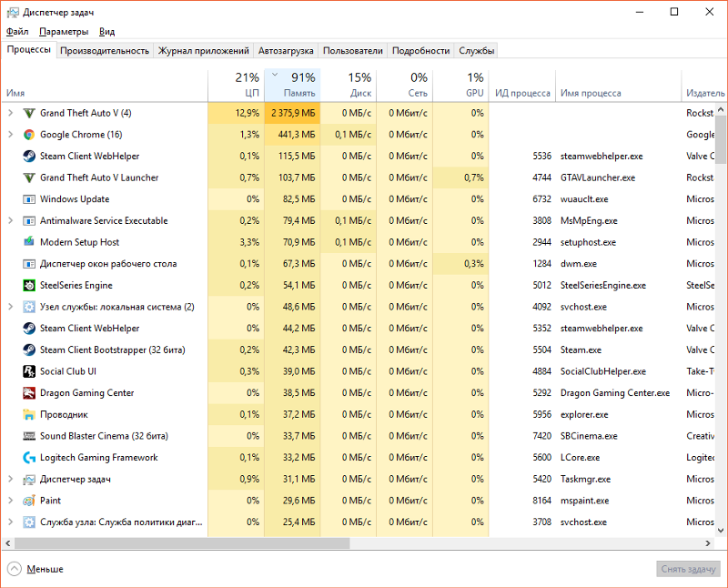
Task: Click the Social Club UI icon
Action: click(29, 371)
